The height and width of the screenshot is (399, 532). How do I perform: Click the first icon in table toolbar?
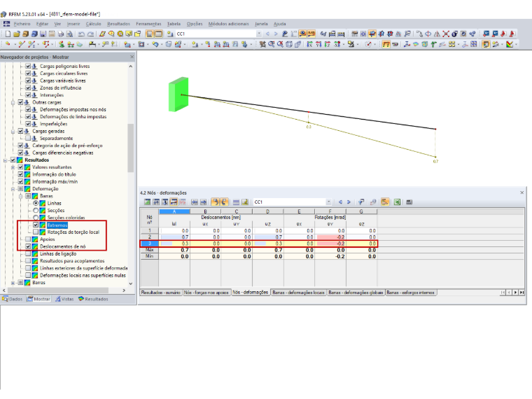pyautogui.click(x=147, y=202)
